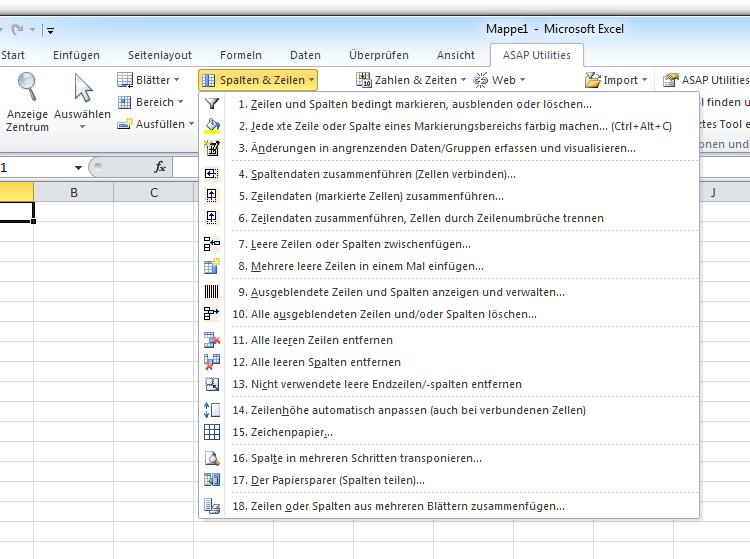Click the Name Box field

point(36,167)
